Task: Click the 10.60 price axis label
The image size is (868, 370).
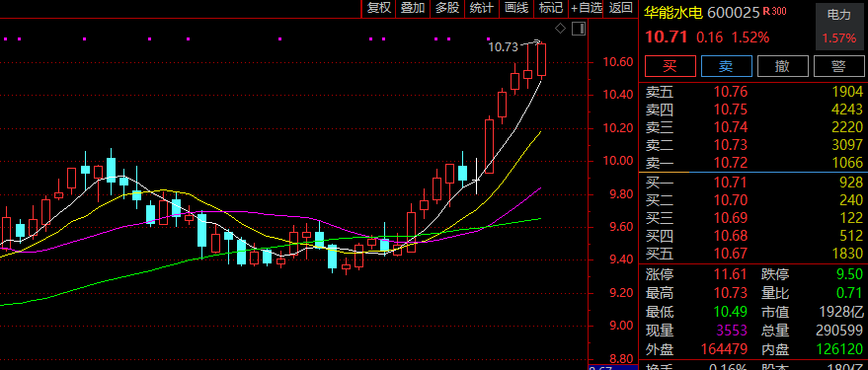Action: [x=618, y=62]
